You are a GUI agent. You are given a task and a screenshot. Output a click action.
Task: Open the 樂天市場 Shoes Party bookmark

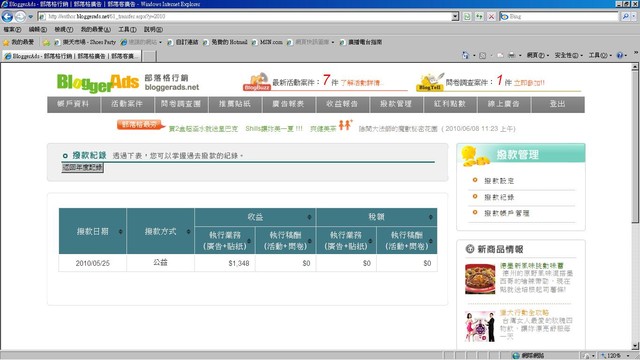pos(85,42)
